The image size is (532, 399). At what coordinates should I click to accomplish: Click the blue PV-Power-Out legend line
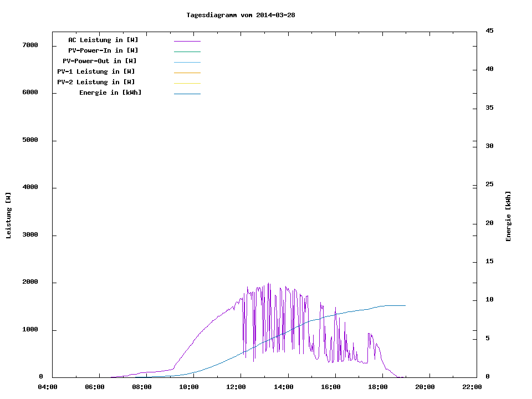pyautogui.click(x=187, y=62)
